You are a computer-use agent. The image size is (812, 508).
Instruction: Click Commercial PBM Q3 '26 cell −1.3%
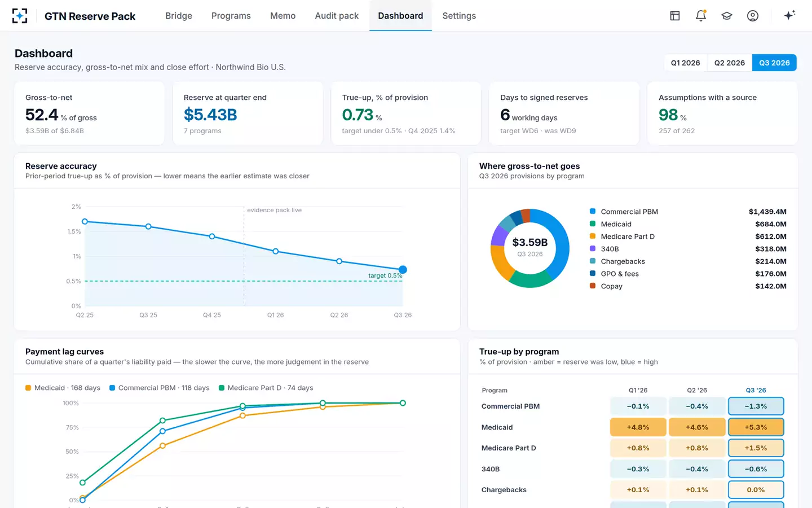(x=756, y=406)
